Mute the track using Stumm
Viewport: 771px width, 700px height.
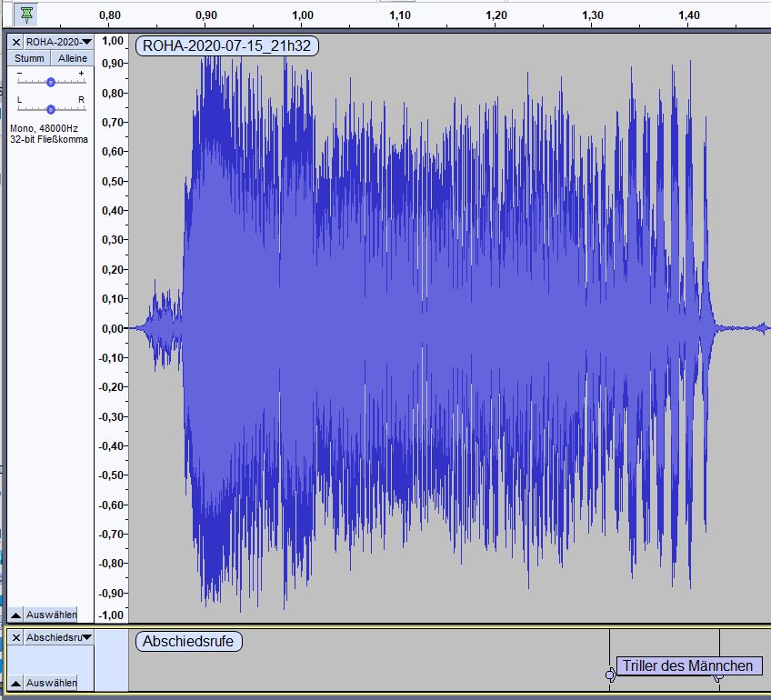click(29, 58)
